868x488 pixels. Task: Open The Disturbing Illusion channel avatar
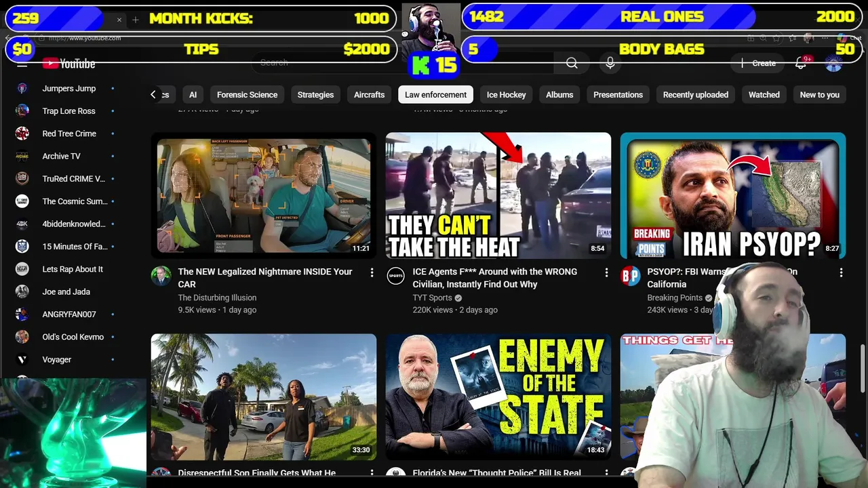pos(161,276)
